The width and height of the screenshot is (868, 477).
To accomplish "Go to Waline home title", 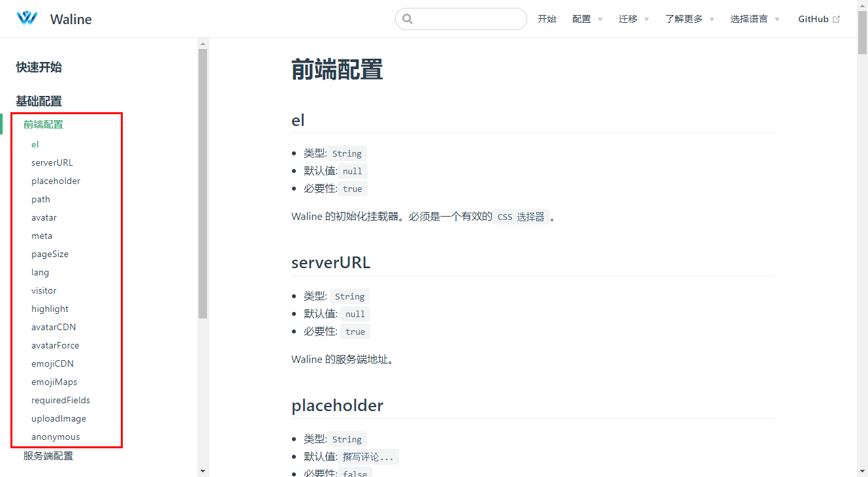I will (71, 19).
